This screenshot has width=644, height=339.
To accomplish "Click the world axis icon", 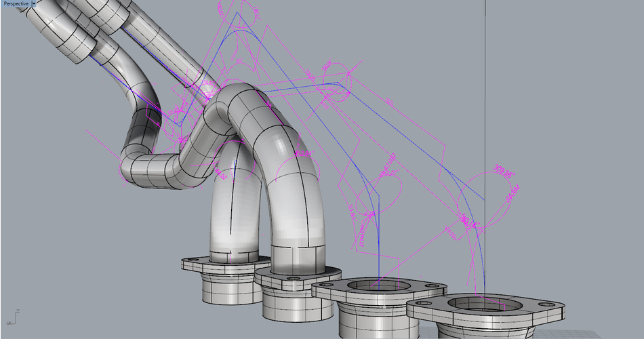I will tap(12, 317).
